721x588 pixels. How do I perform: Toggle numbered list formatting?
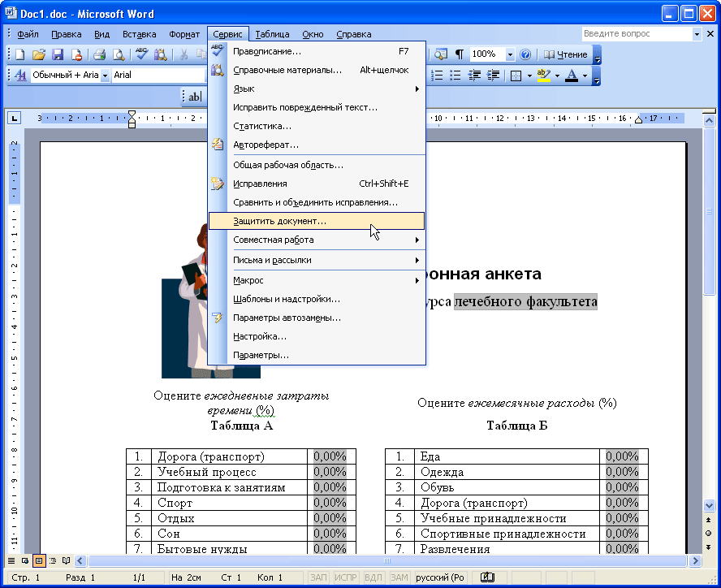click(x=436, y=75)
